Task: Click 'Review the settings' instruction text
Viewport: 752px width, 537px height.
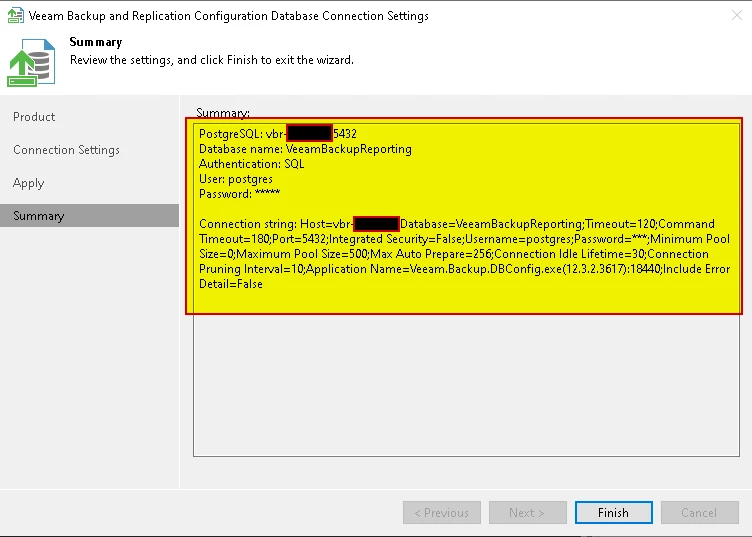Action: tap(212, 60)
